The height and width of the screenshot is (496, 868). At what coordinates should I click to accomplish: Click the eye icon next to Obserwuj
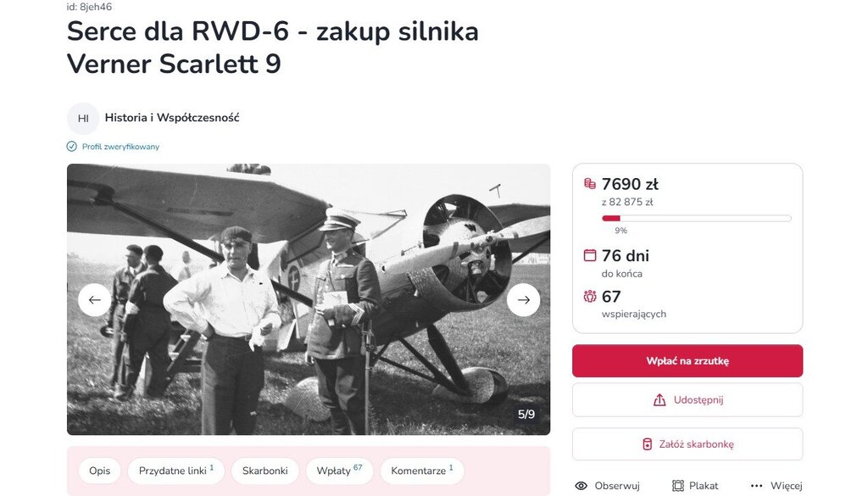[581, 486]
